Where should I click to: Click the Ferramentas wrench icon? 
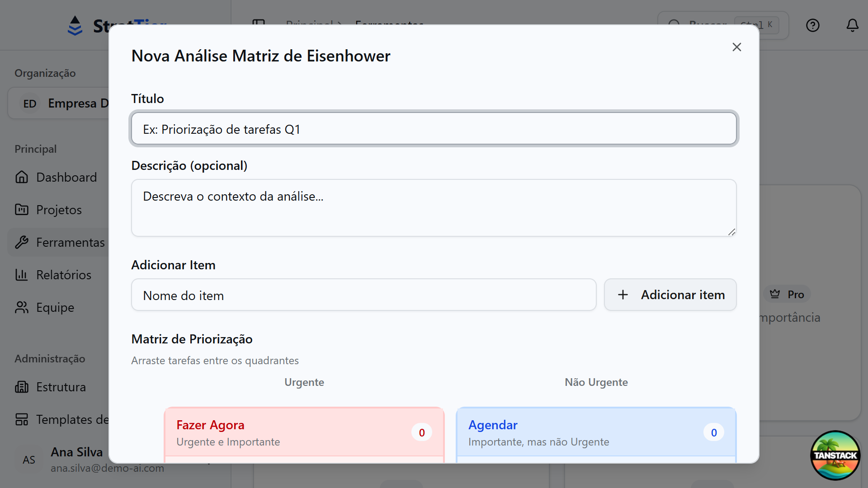22,242
